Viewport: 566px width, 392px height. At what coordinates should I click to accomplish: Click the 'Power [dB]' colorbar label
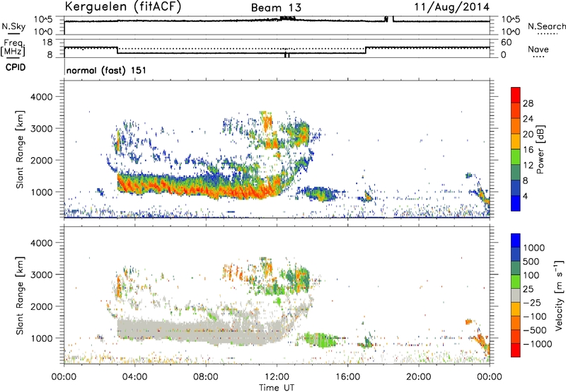[540, 149]
